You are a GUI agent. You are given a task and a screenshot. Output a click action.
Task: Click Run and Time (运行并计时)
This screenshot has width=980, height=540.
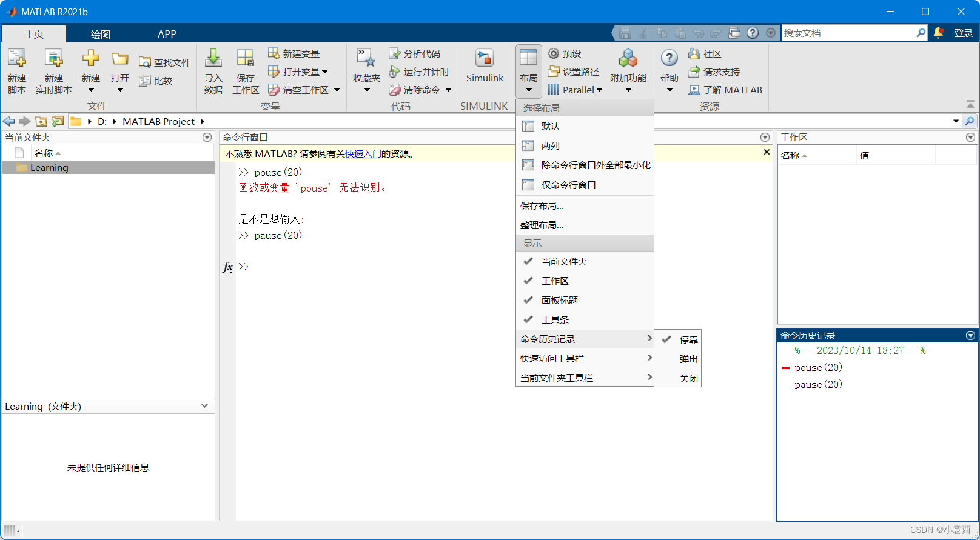coord(419,72)
